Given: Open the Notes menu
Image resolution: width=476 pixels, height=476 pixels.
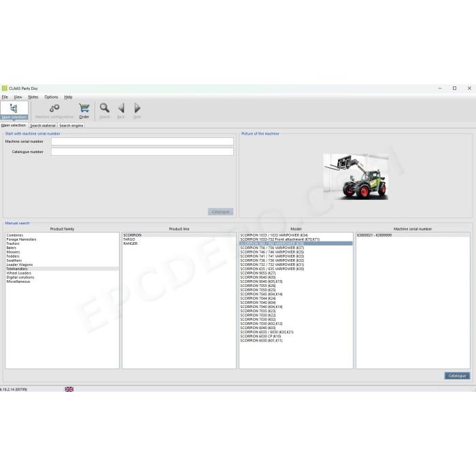Looking at the screenshot, I should (x=33, y=97).
